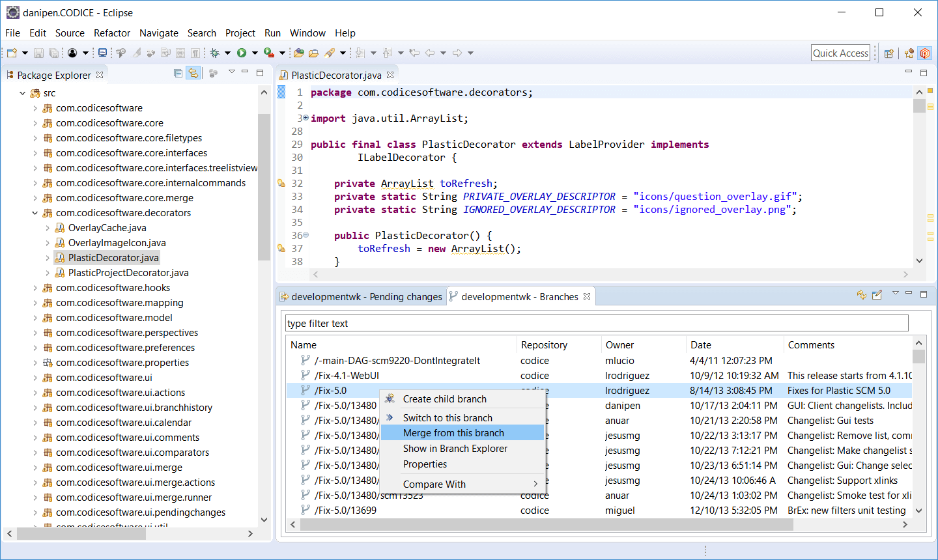Click the type filter text field
The image size is (938, 560).
coord(597,324)
